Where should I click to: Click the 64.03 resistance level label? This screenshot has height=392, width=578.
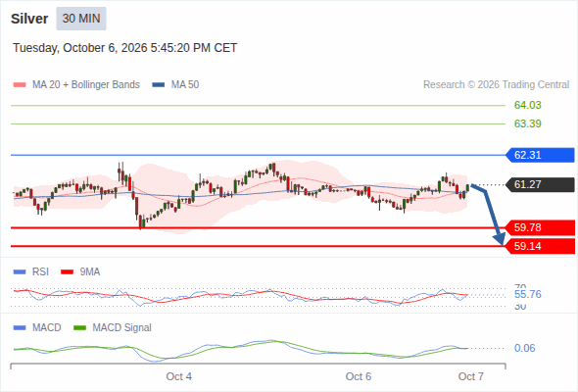pyautogui.click(x=527, y=105)
